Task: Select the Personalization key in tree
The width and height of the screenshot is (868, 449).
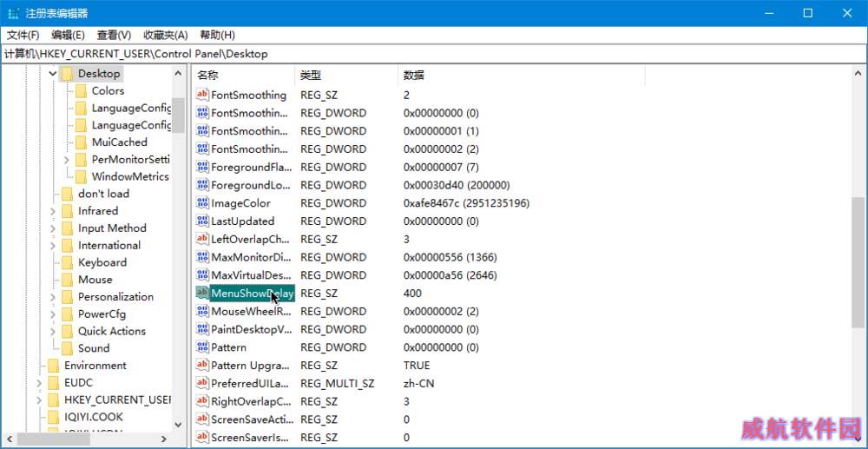Action: coord(115,297)
